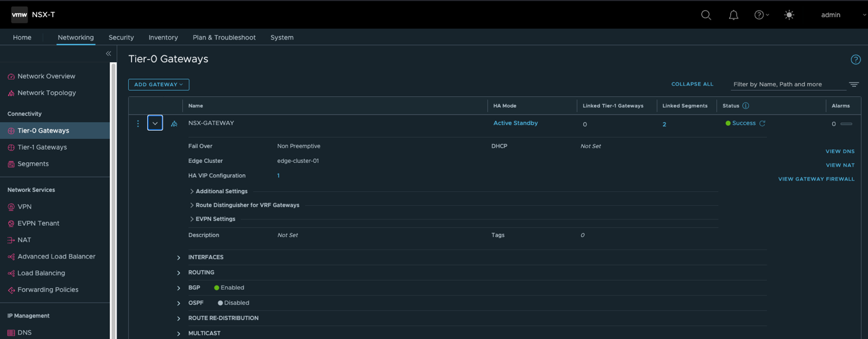The height and width of the screenshot is (339, 868).
Task: Click the Non Preemptive fail over value
Action: point(298,146)
